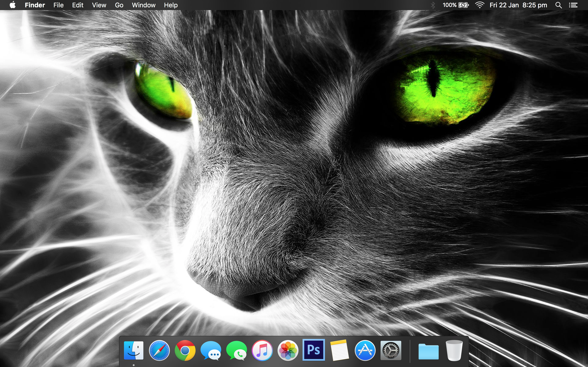This screenshot has width=588, height=367.
Task: Open the Notes app icon
Action: coord(339,350)
